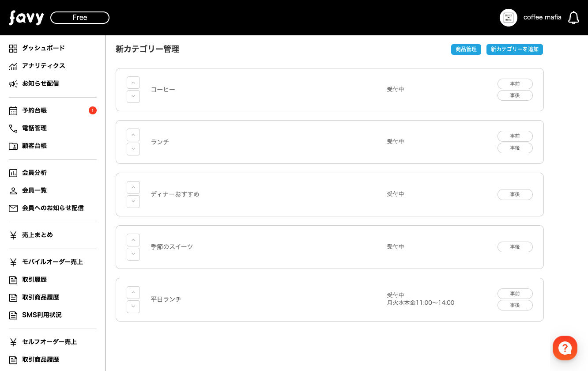Open お知らせ配信 megaphone item
This screenshot has height=371, width=588.
click(40, 83)
